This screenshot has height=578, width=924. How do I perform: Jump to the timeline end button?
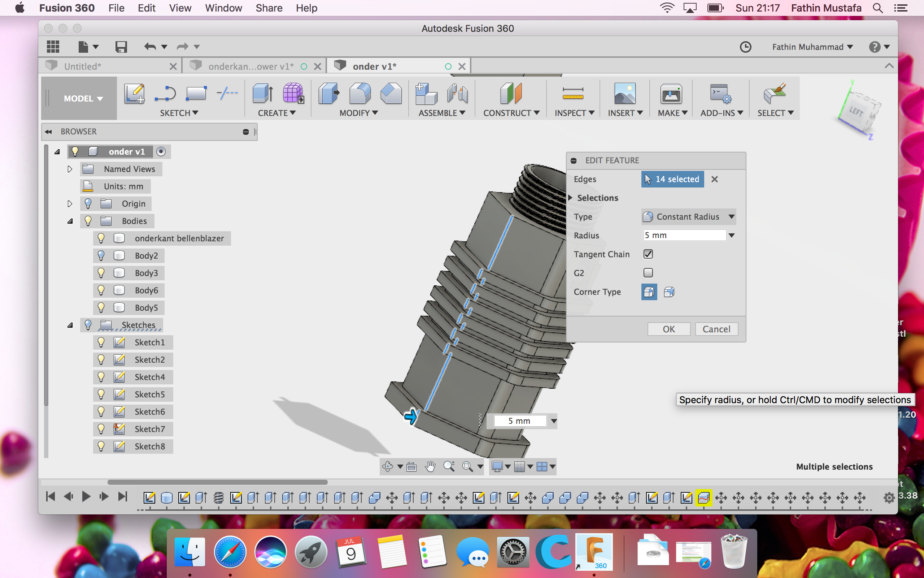(x=122, y=497)
